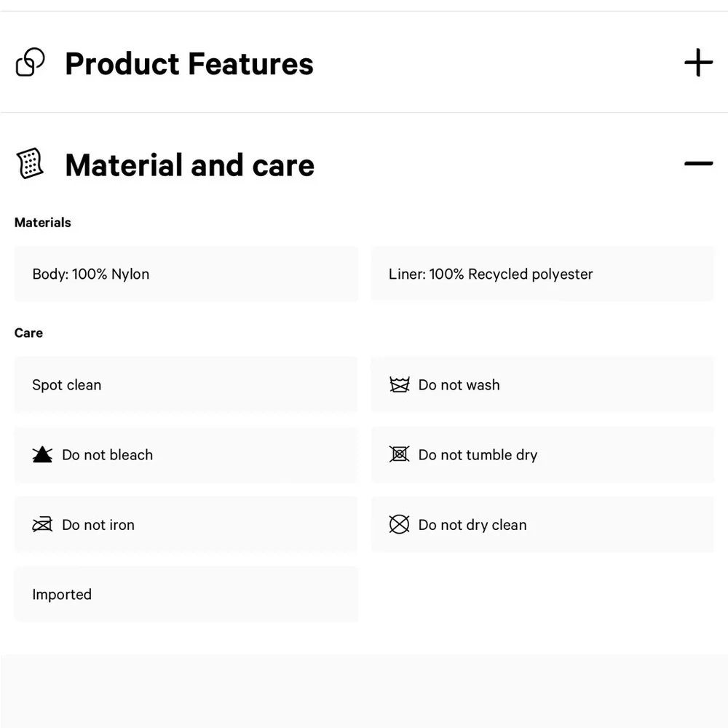Viewport: 728px width, 728px height.
Task: Click the Do not iron symbol
Action: tap(42, 525)
